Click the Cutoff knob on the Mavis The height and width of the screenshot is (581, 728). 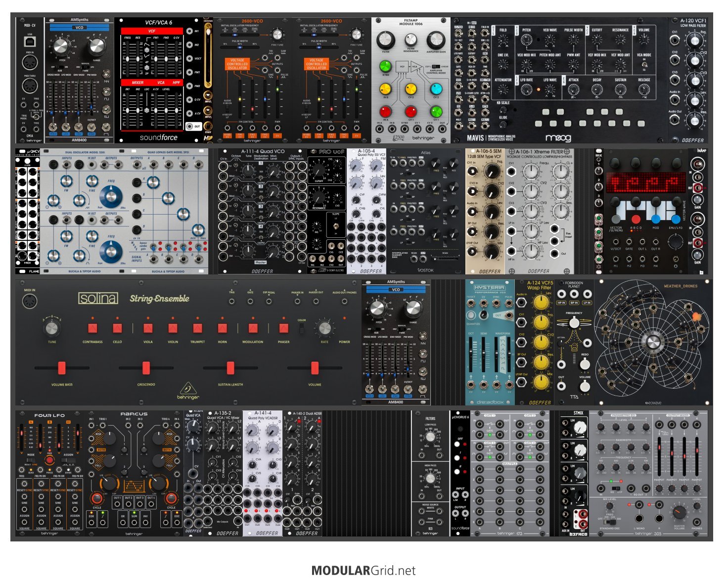point(597,40)
